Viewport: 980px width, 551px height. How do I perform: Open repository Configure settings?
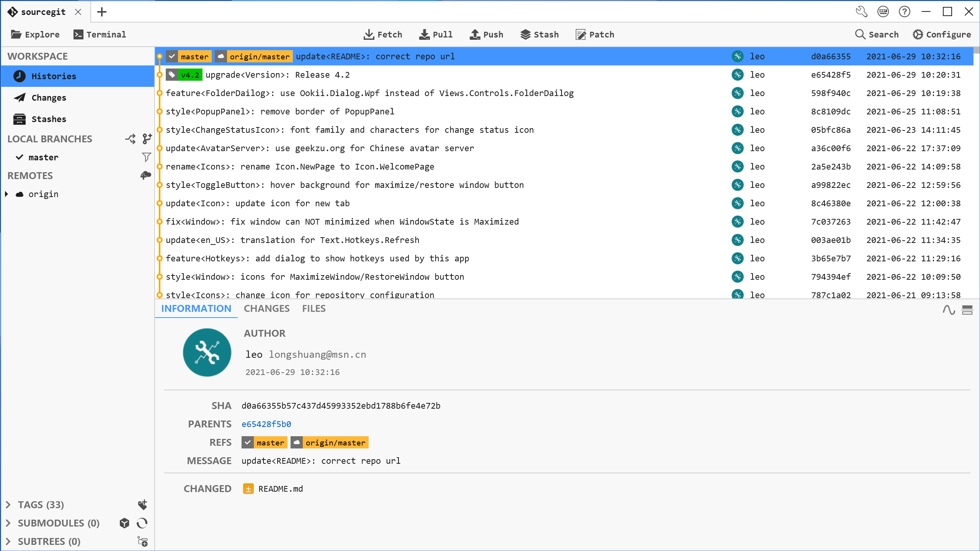942,34
